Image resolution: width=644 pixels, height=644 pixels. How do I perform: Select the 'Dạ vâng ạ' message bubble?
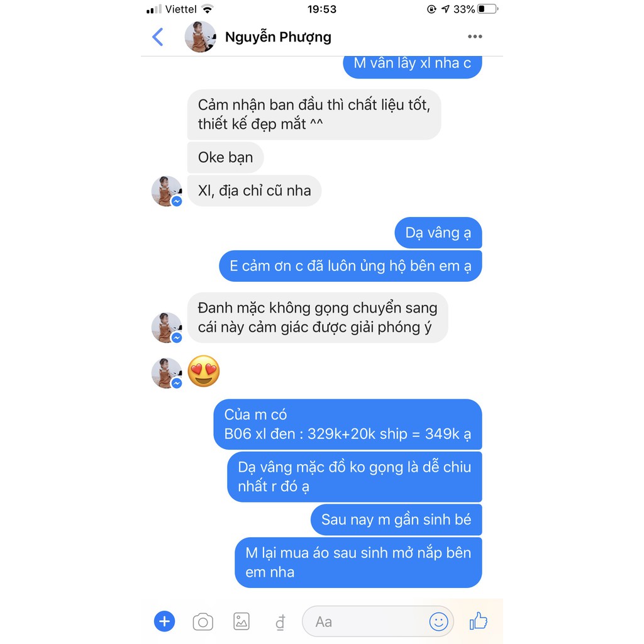tap(438, 233)
